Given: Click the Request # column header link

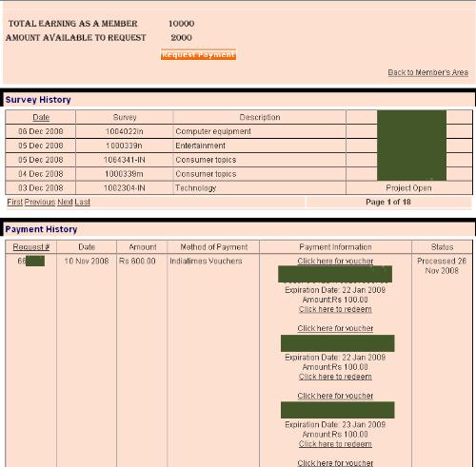Looking at the screenshot, I should 31,247.
